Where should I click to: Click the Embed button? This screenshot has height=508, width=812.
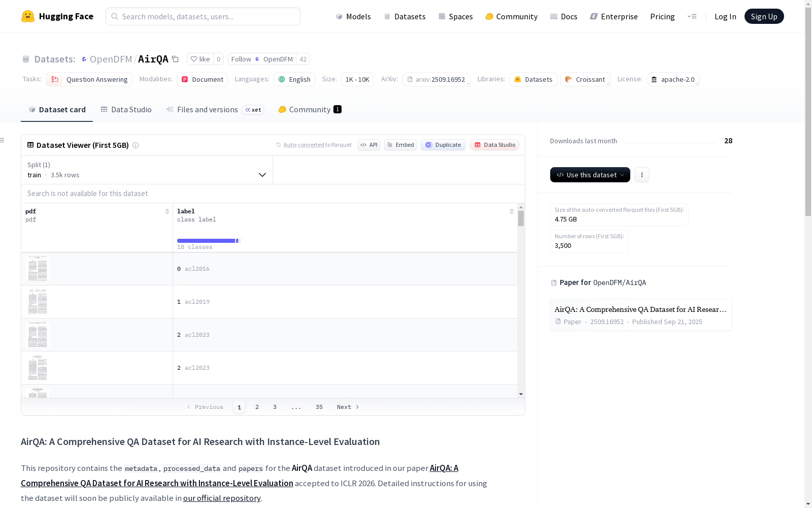coord(400,145)
